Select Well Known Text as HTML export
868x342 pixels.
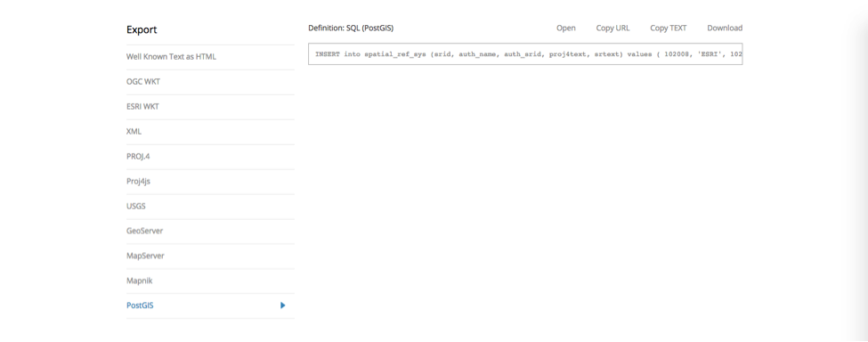pos(171,56)
